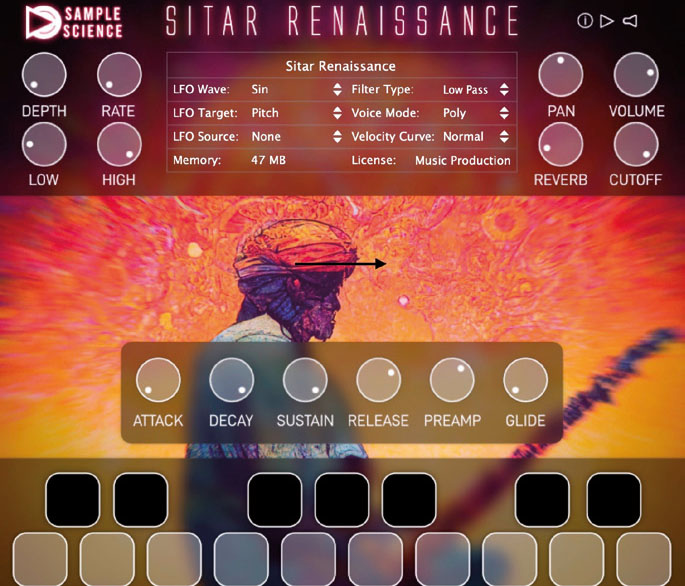Click the 'Music Production' license text
The height and width of the screenshot is (586, 685).
[x=463, y=160]
